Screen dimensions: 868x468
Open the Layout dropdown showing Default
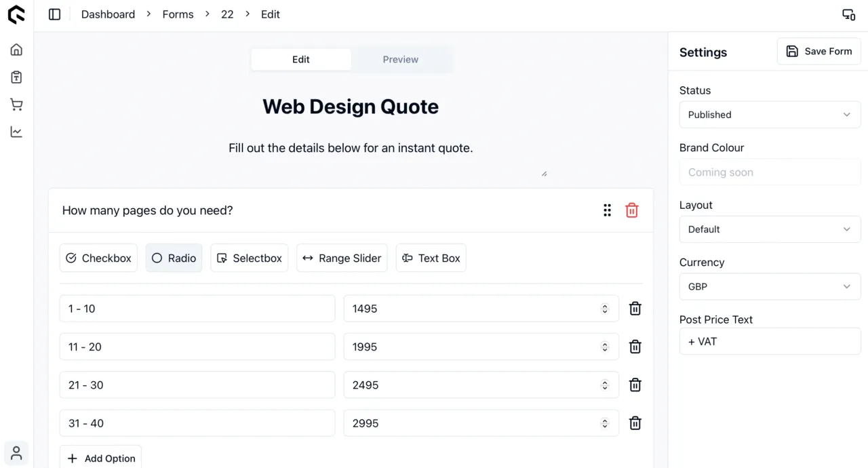click(x=770, y=229)
